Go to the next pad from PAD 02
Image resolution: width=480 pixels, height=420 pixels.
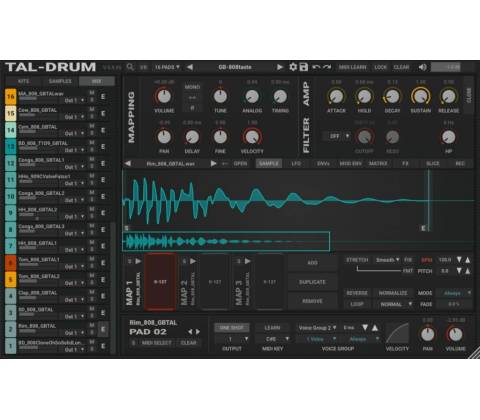pyautogui.click(x=198, y=332)
